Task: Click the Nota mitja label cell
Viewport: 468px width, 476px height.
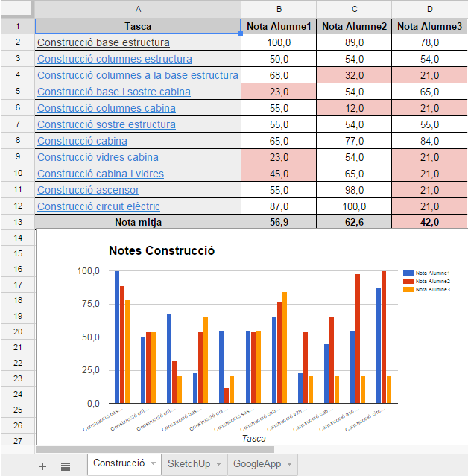Action: pos(138,222)
